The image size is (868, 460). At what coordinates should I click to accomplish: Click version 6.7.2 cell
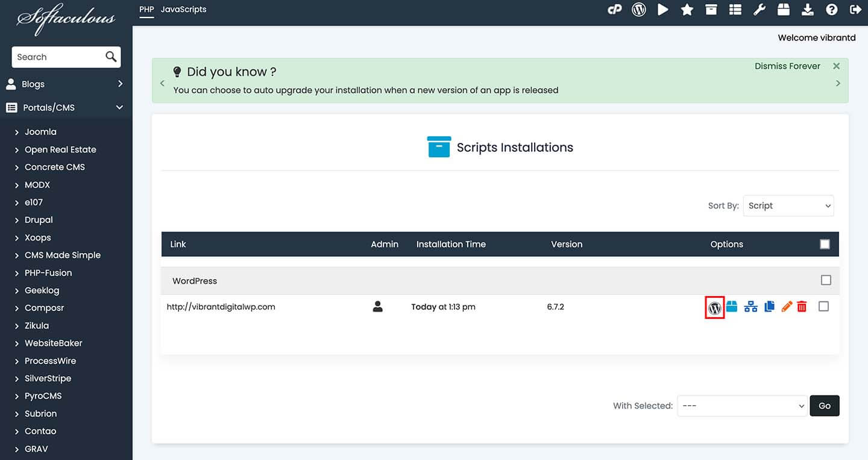point(556,307)
